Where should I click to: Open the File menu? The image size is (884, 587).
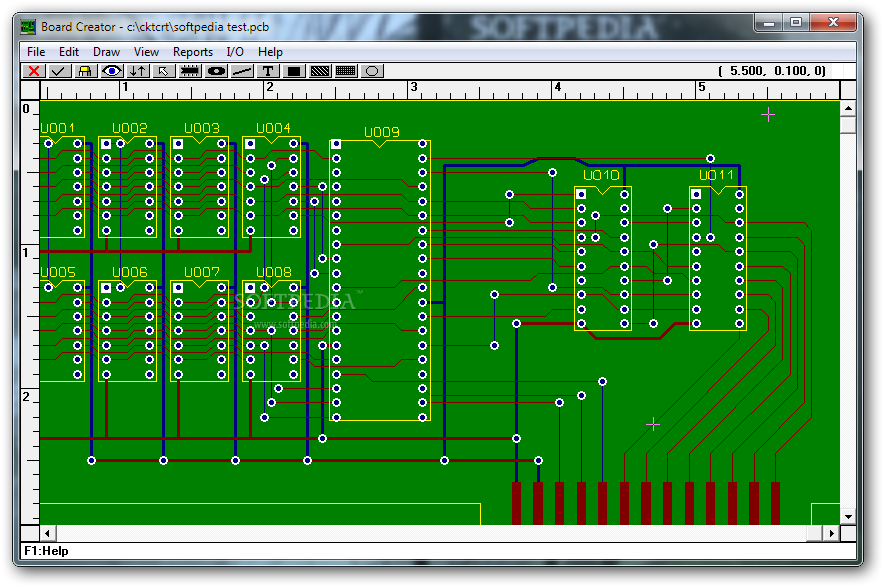(36, 52)
